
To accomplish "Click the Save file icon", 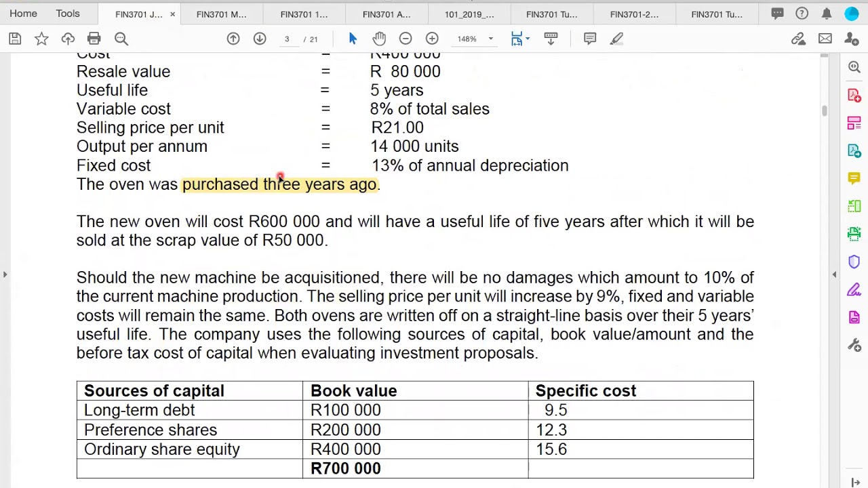I will tap(15, 39).
